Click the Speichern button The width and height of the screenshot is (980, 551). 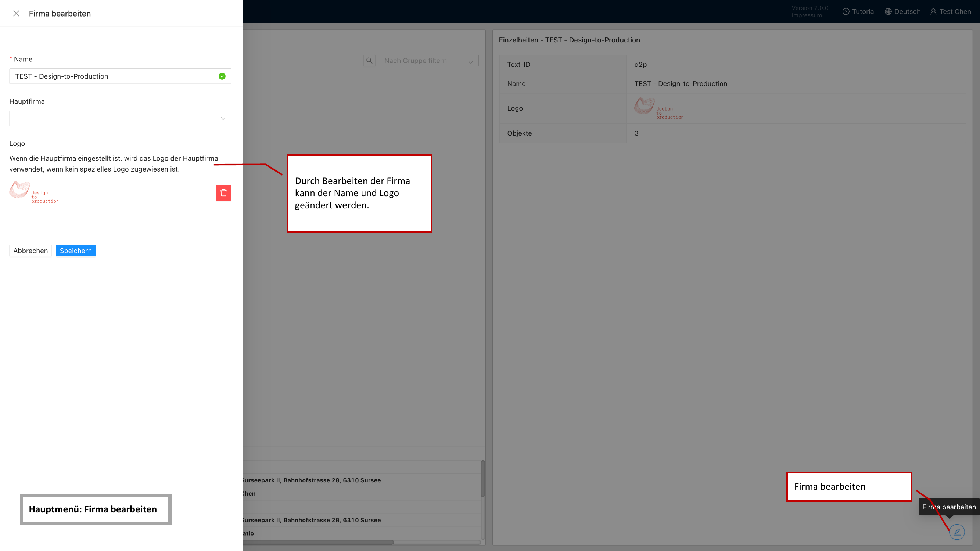click(76, 251)
